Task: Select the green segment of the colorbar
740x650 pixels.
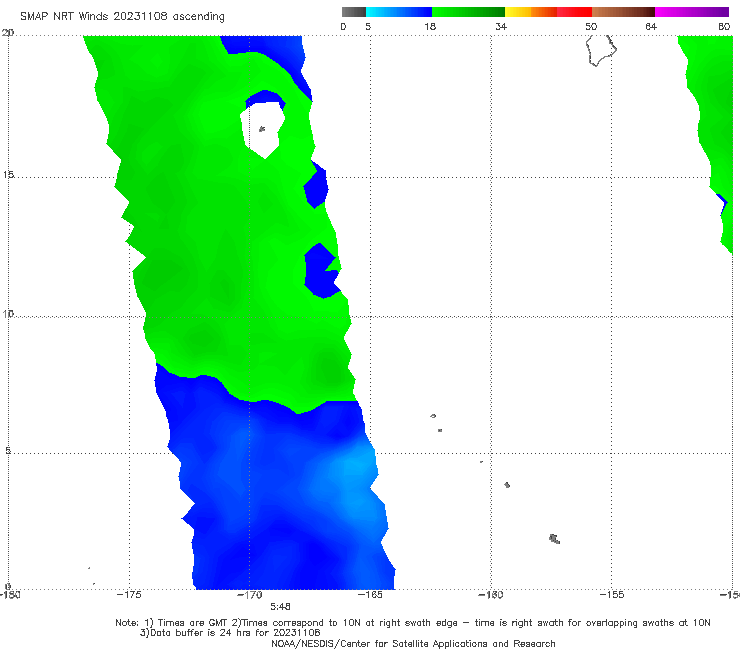Action: point(468,12)
